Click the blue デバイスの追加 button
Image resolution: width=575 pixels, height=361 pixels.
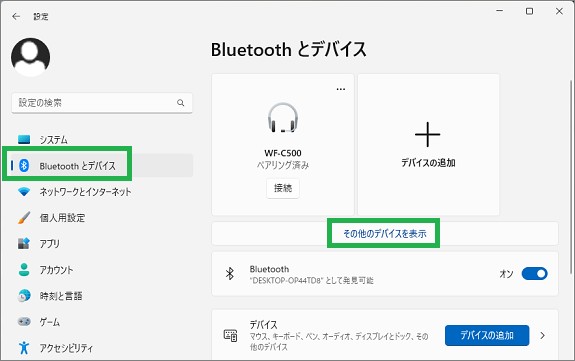[x=487, y=335]
